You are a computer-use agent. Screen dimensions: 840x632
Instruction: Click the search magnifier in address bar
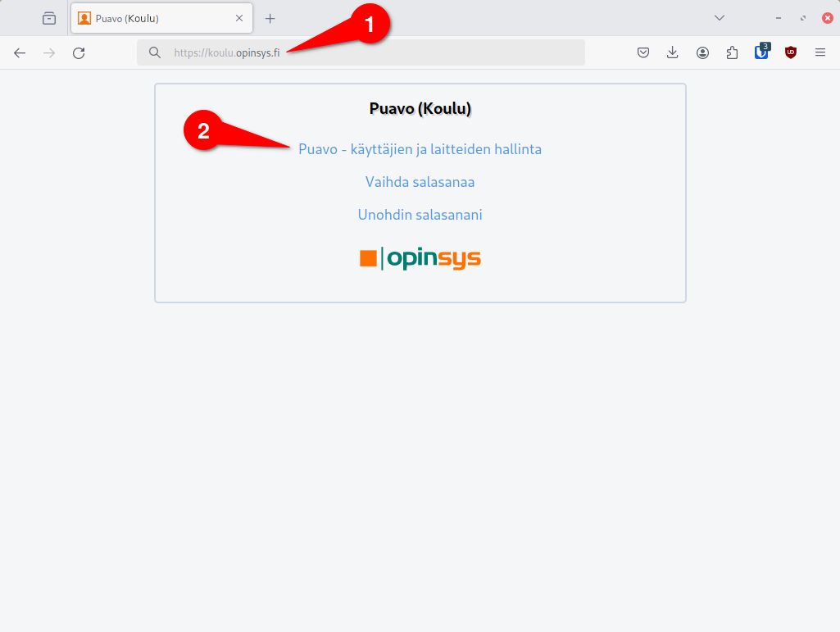click(x=155, y=52)
